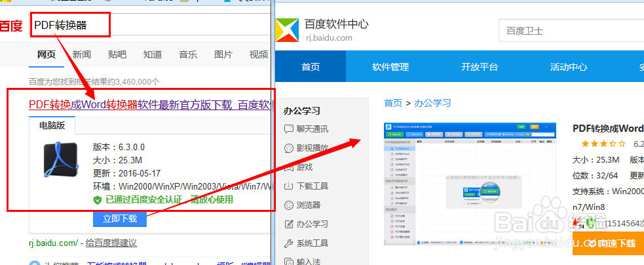Click the gamepad icon beside 游戏
Viewport: 644px width, 265px height.
pyautogui.click(x=289, y=167)
